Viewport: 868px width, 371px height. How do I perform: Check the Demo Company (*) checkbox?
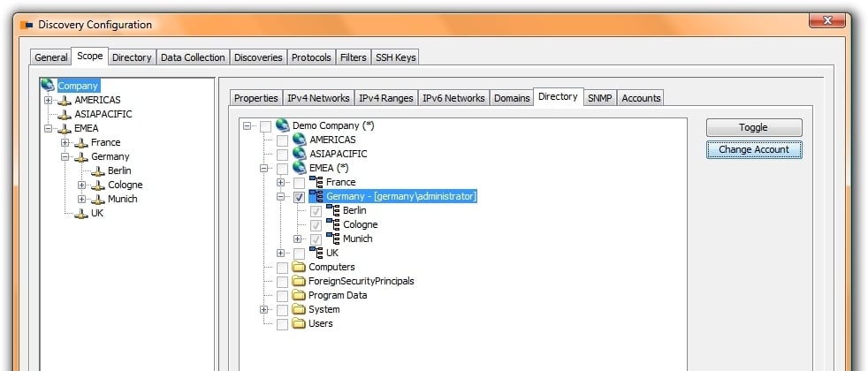pos(265,126)
